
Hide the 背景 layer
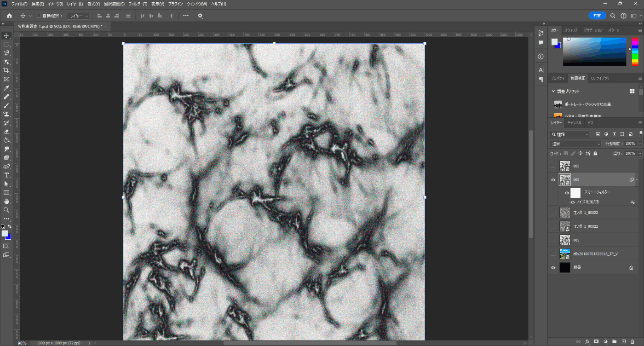(553, 267)
